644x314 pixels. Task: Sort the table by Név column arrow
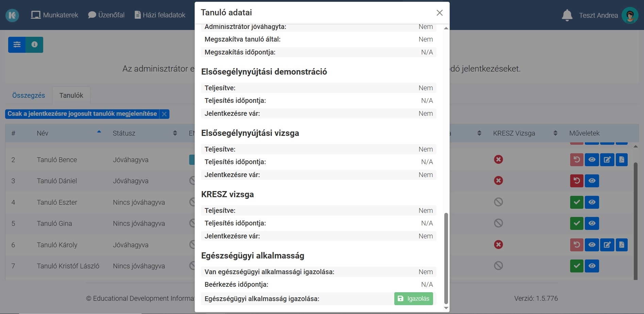coord(99,132)
